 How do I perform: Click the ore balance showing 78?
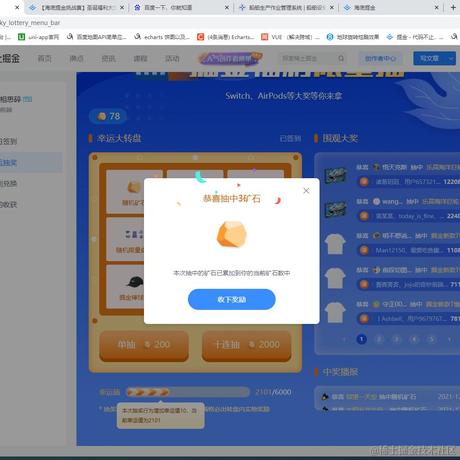point(108,116)
